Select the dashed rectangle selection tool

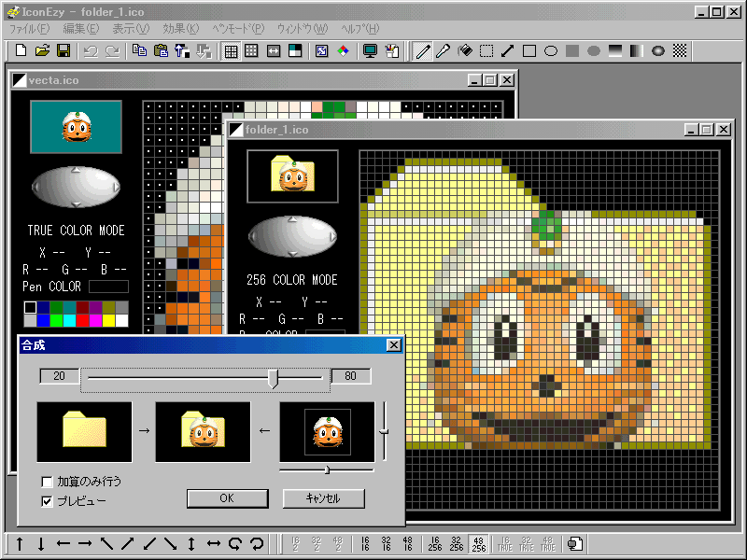coord(486,51)
